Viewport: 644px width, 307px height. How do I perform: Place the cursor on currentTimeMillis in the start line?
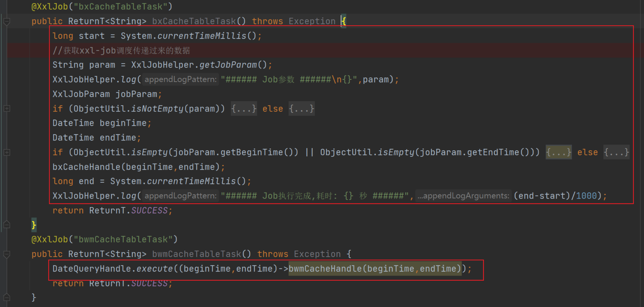[x=202, y=36]
